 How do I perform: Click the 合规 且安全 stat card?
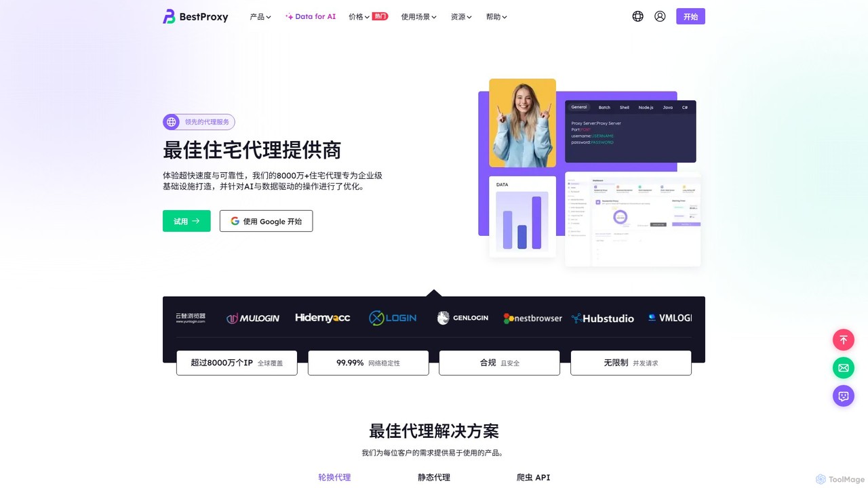pyautogui.click(x=500, y=363)
